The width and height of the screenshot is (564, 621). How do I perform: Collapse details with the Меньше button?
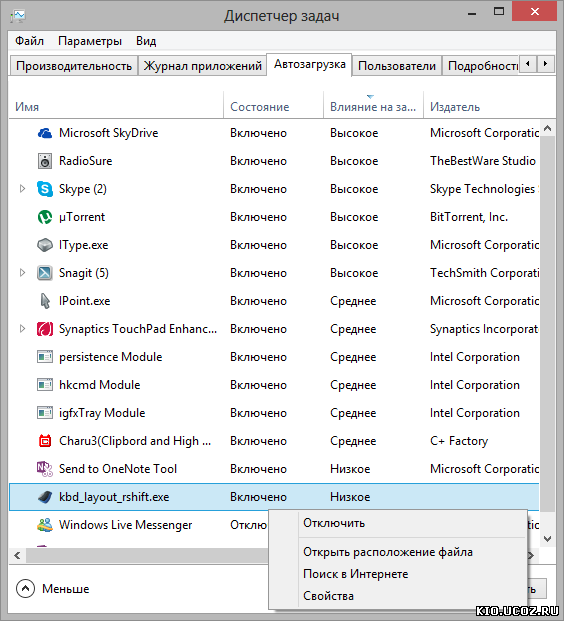coord(53,589)
